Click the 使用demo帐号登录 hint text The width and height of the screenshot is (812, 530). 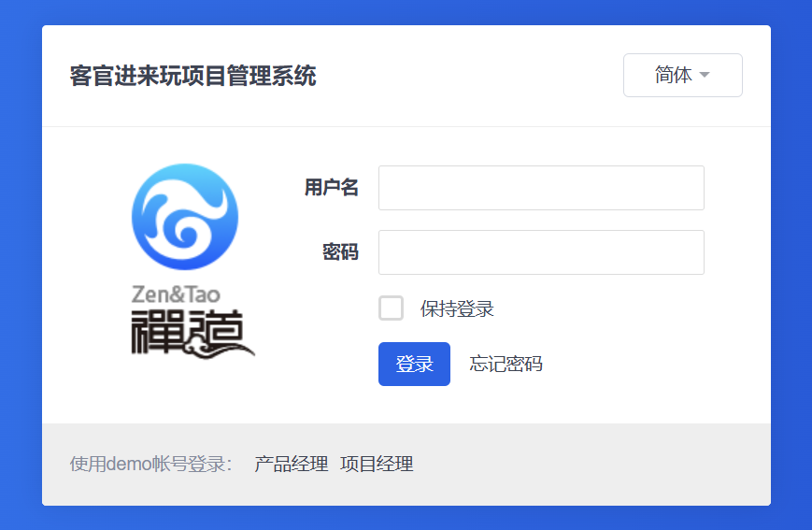coord(151,464)
